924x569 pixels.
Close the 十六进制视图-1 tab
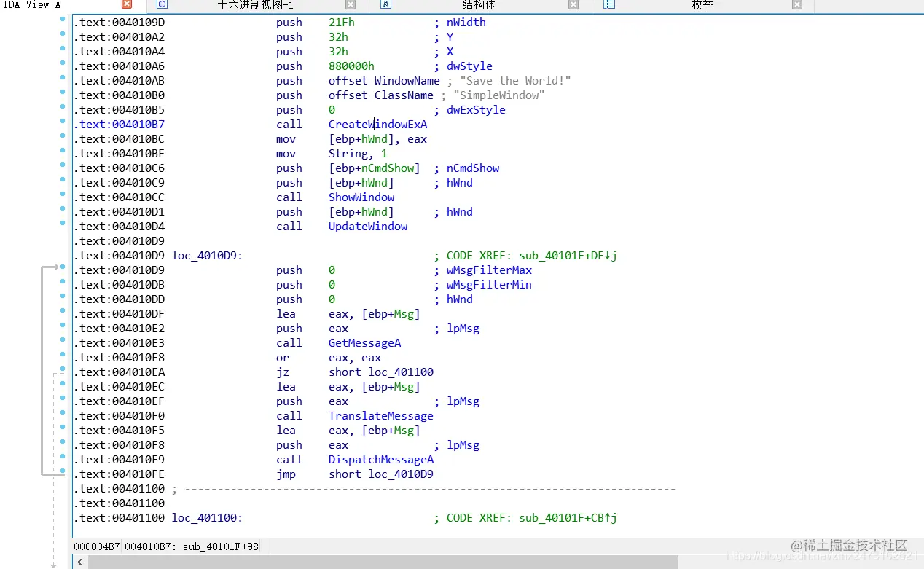pos(350,5)
